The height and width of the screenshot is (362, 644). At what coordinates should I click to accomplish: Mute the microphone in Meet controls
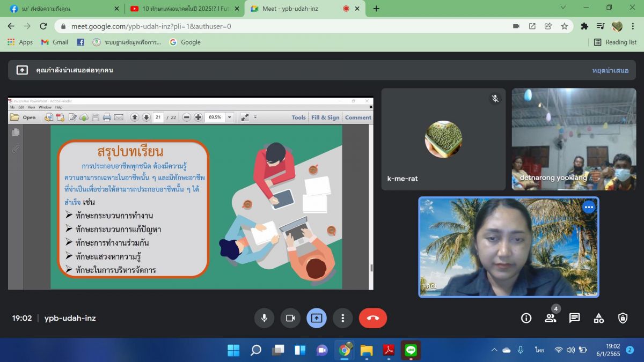tap(264, 318)
